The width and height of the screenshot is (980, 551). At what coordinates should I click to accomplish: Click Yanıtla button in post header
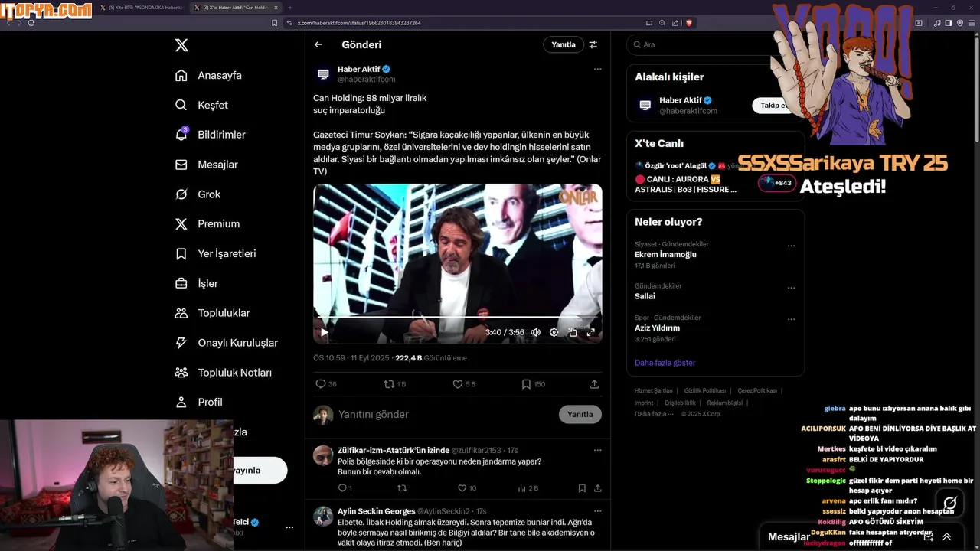[x=563, y=44]
